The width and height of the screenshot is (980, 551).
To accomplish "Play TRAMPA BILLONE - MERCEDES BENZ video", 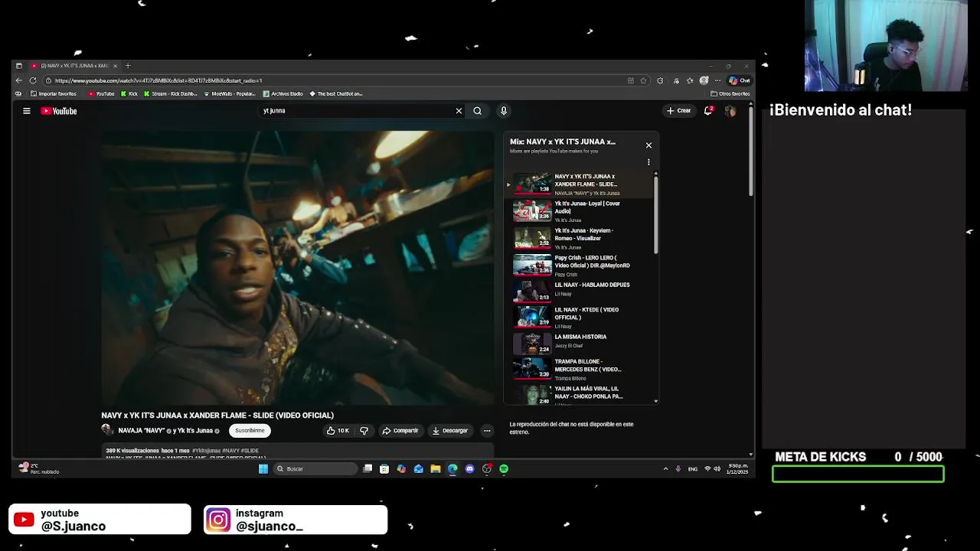I will click(x=578, y=369).
